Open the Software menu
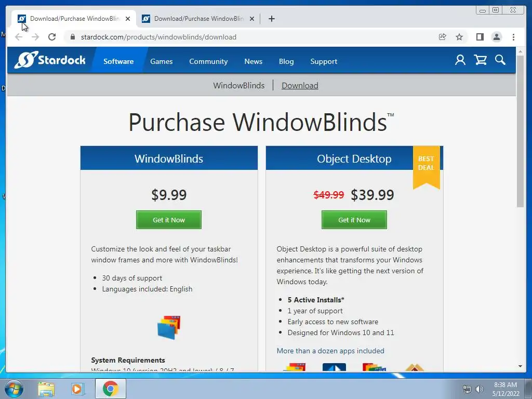This screenshot has height=399, width=532. (x=118, y=61)
